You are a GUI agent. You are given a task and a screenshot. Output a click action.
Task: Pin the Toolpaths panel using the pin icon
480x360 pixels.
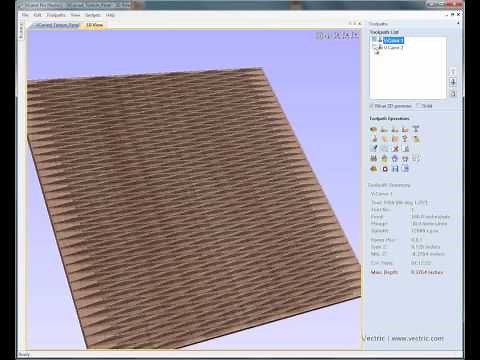pos(458,23)
